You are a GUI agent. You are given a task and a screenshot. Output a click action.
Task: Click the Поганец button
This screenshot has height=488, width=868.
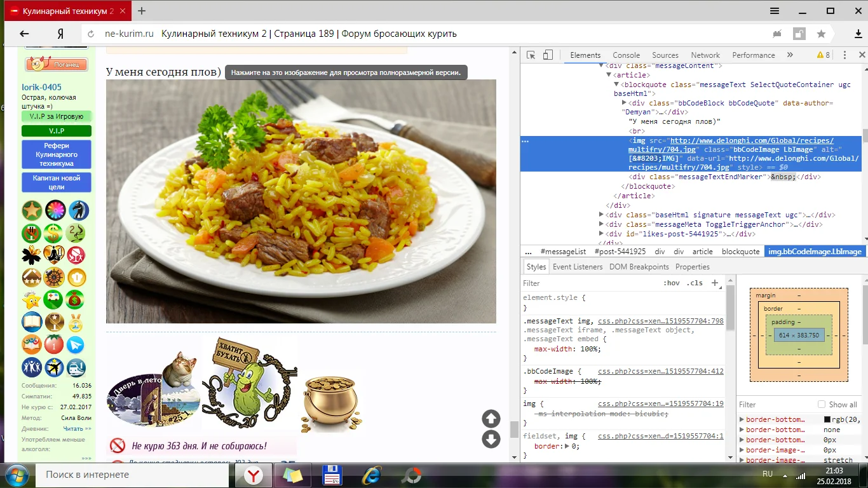coord(56,64)
